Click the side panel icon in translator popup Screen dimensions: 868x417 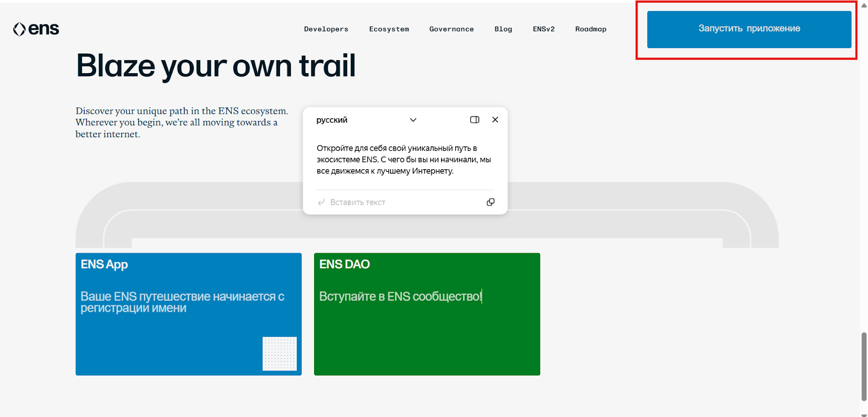(x=475, y=120)
